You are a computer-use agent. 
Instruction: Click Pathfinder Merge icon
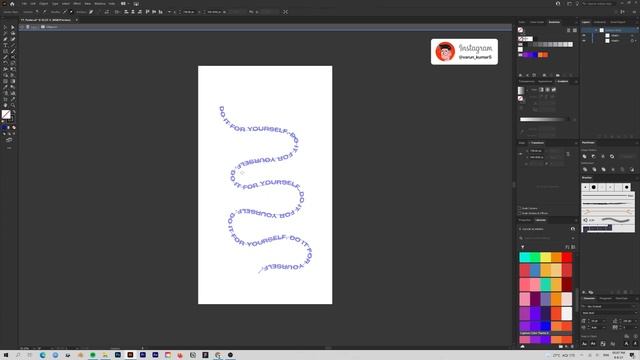pos(603,169)
